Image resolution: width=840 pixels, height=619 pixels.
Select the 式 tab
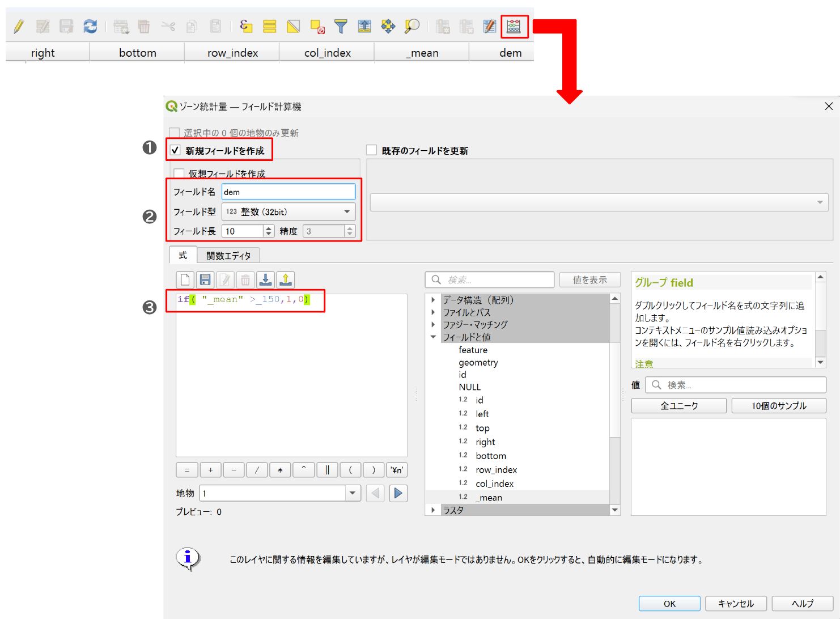(183, 255)
